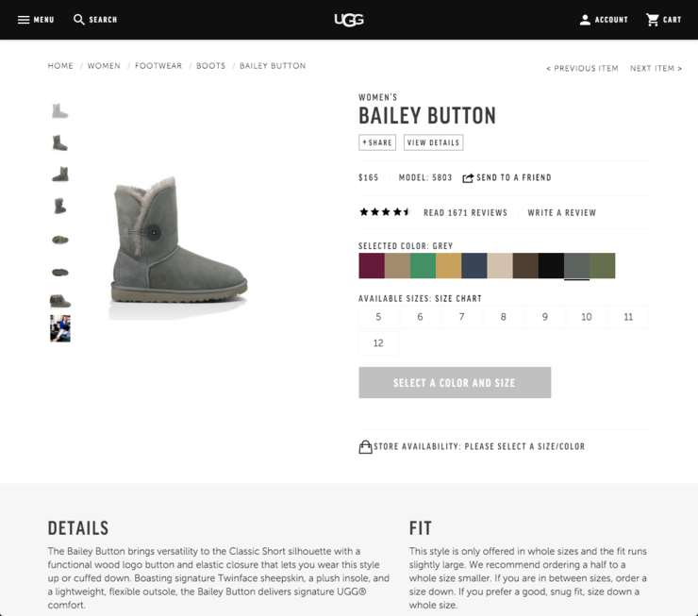Viewport: 698px width, 616px height.
Task: Click the UGG logo
Action: pyautogui.click(x=349, y=20)
